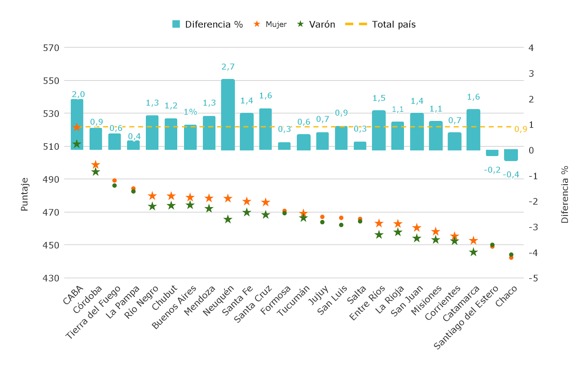Click the orange Mujer star for Entre Ríos
Image resolution: width=588 pixels, height=366 pixels.
click(x=379, y=223)
